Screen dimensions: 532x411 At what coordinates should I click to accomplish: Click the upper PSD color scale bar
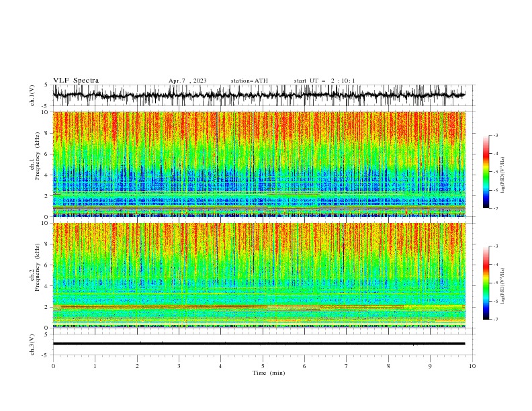tap(486, 172)
